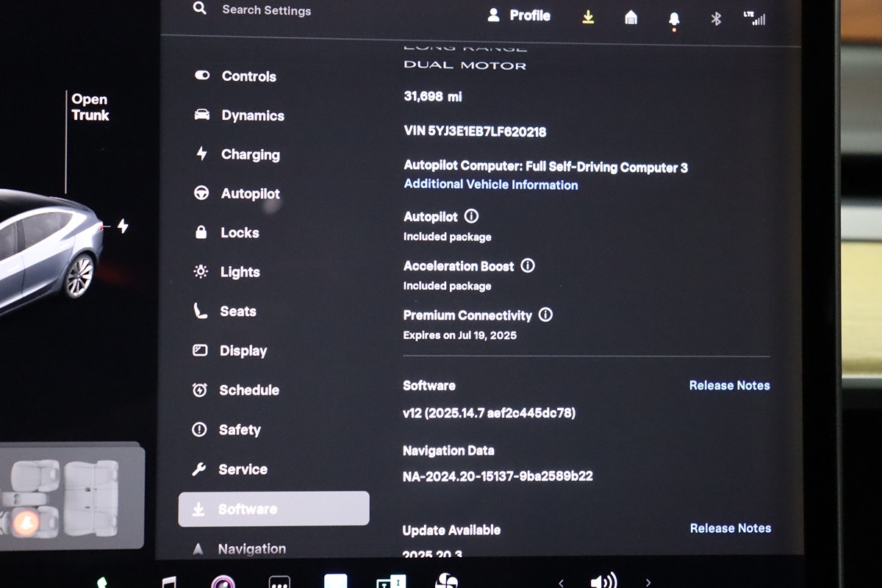The width and height of the screenshot is (882, 588).
Task: Open Release Notes for current software
Action: [729, 385]
